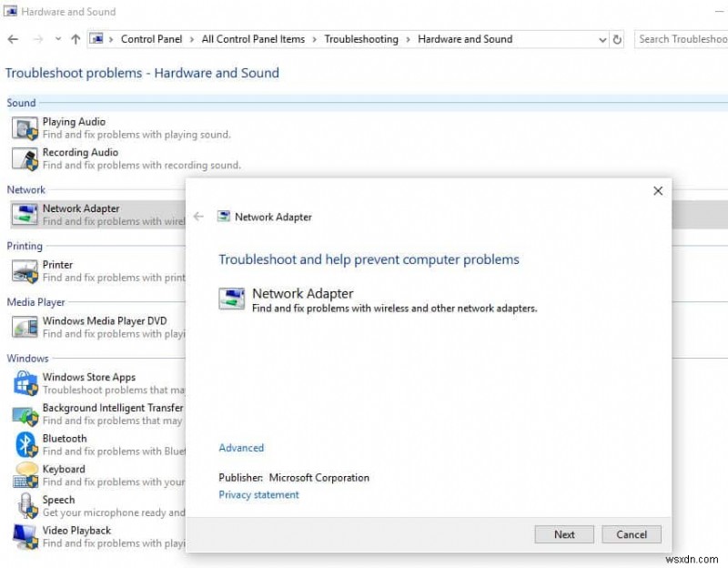This screenshot has width=728, height=568.
Task: Click the Next button
Action: 564,534
